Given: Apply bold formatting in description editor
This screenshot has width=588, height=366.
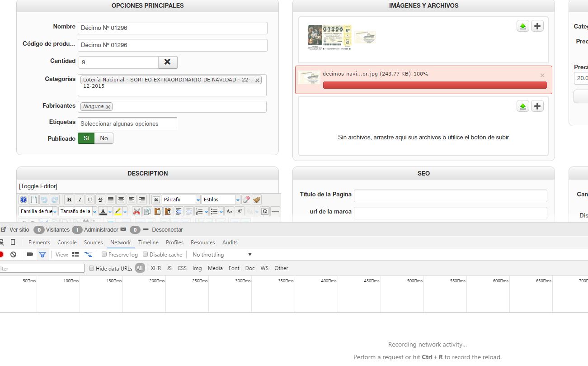Looking at the screenshot, I should coord(69,200).
